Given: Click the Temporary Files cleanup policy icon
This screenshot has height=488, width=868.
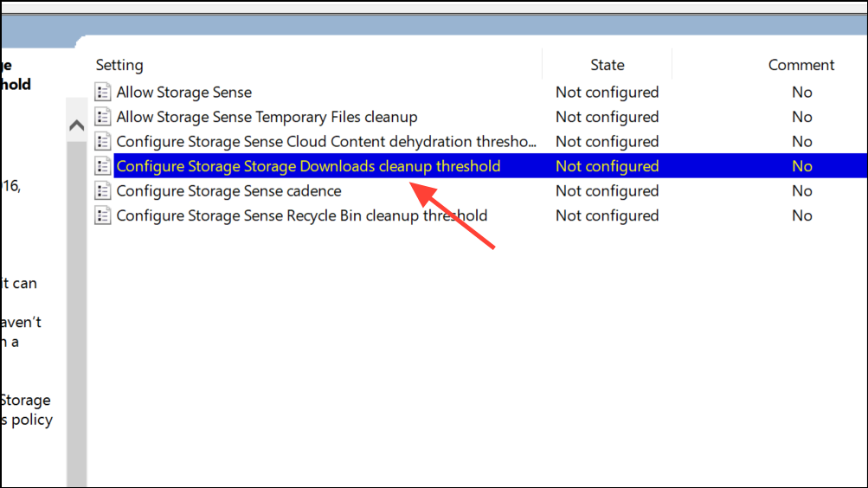Looking at the screenshot, I should [x=102, y=117].
